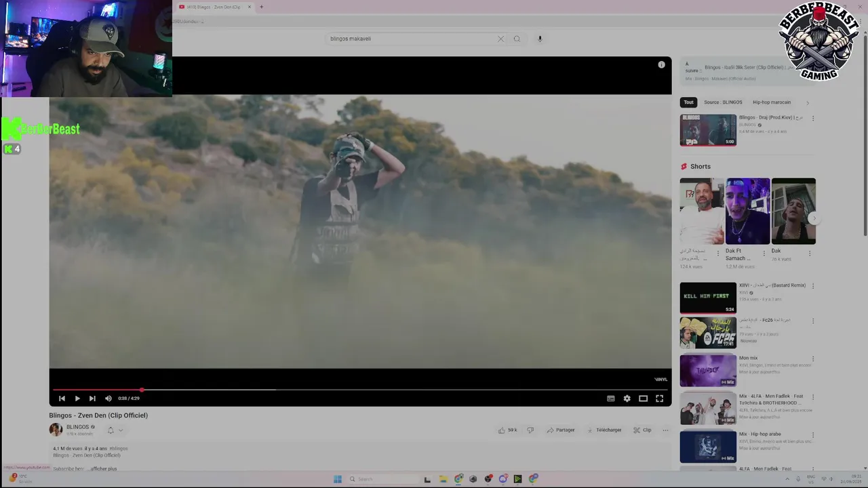The width and height of the screenshot is (868, 488).
Task: Select the Tout filter chip
Action: [x=688, y=102]
